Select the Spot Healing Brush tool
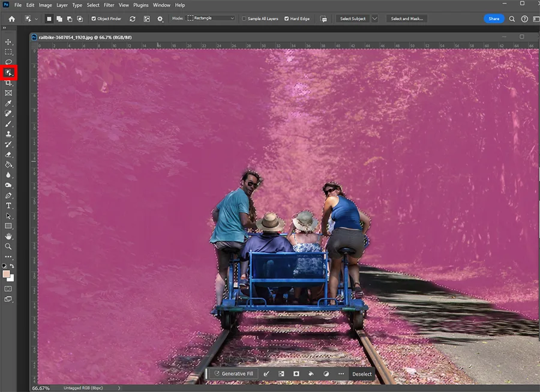This screenshot has height=392, width=540. 8,113
